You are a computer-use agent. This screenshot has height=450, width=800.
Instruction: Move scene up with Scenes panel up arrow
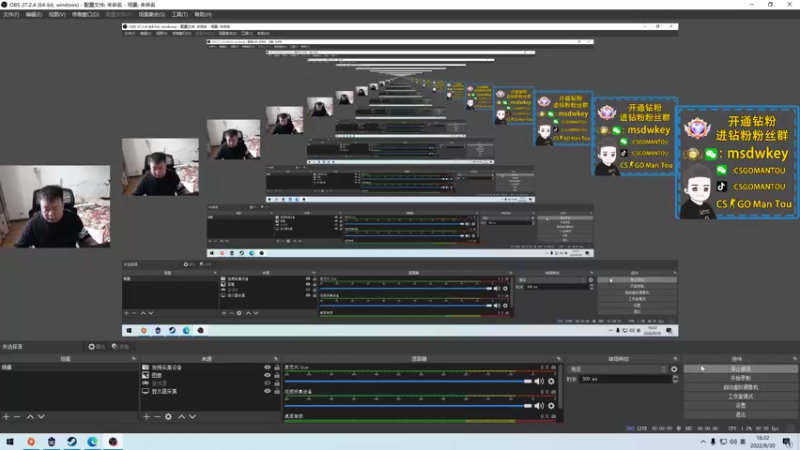30,417
